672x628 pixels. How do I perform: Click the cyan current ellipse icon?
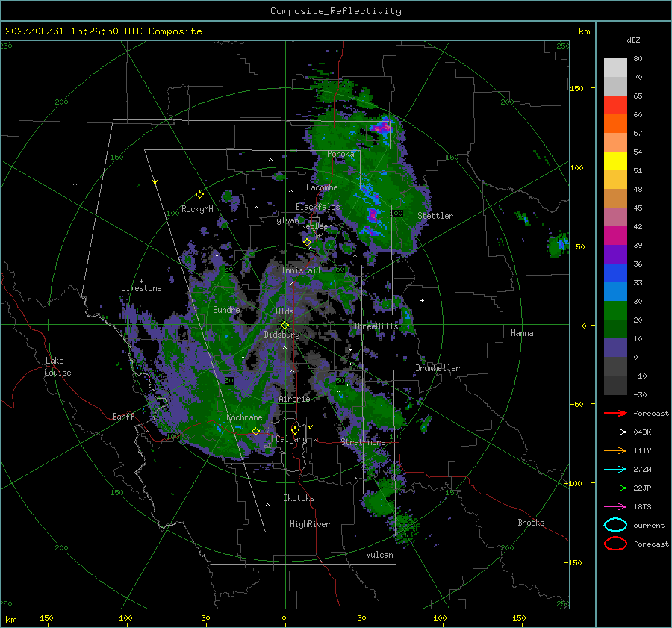coord(615,525)
